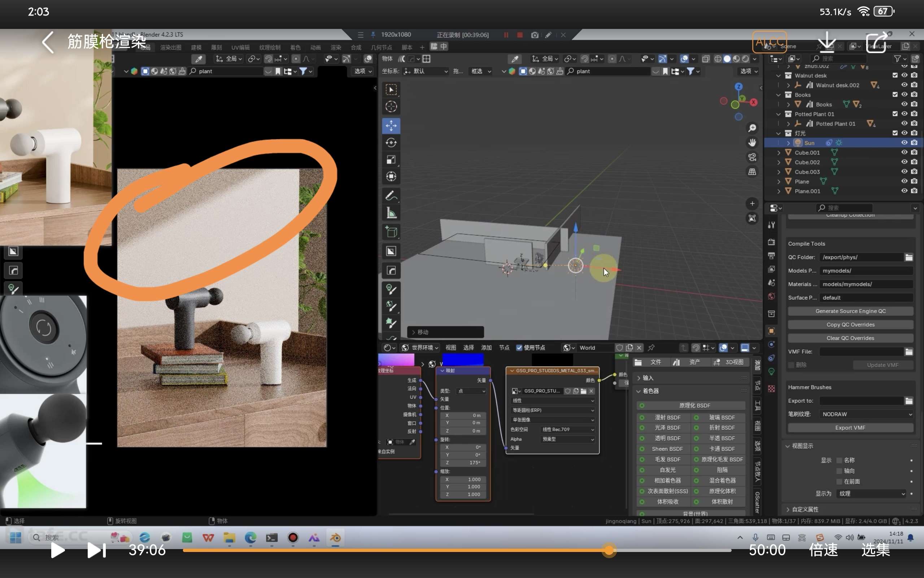Toggle camera view gizmo icon
Viewport: 924px width, 578px height.
[752, 157]
